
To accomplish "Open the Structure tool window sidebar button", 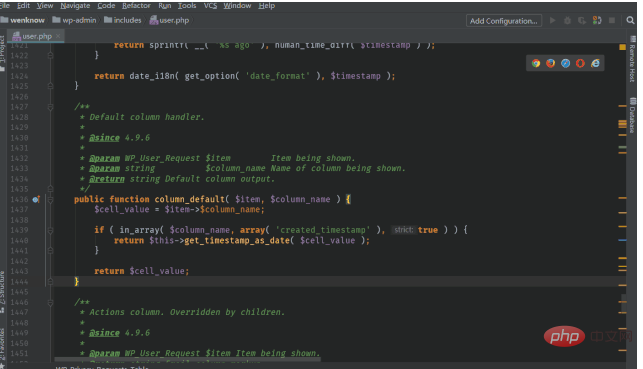I will tap(2, 292).
